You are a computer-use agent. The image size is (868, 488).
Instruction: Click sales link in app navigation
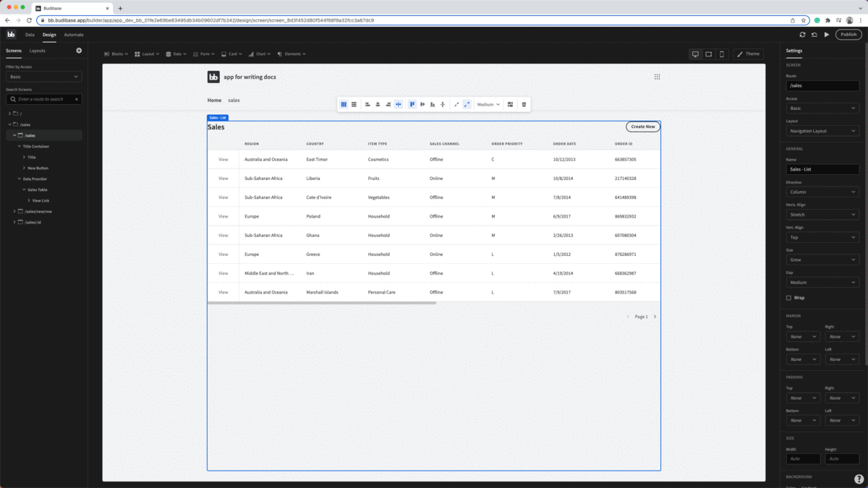[234, 100]
